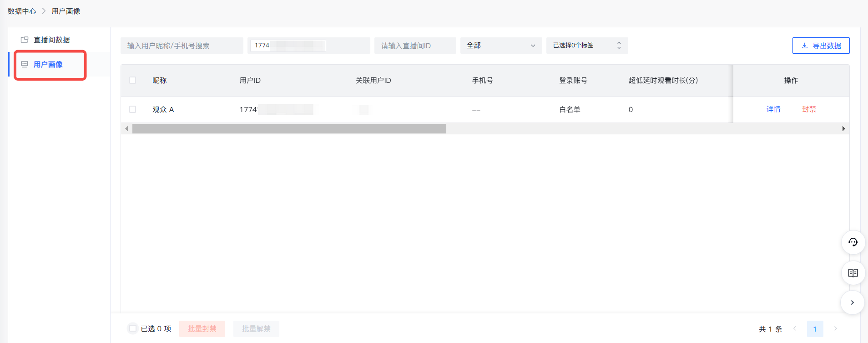Click the 手机号 column header

point(482,80)
